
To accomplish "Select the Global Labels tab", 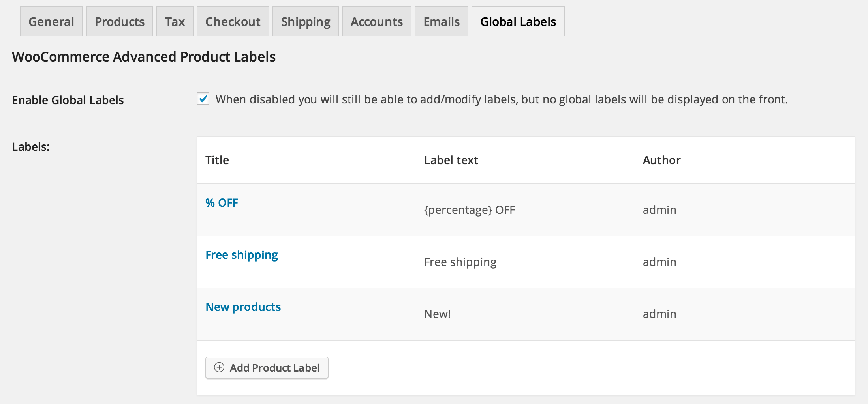I will coord(517,21).
